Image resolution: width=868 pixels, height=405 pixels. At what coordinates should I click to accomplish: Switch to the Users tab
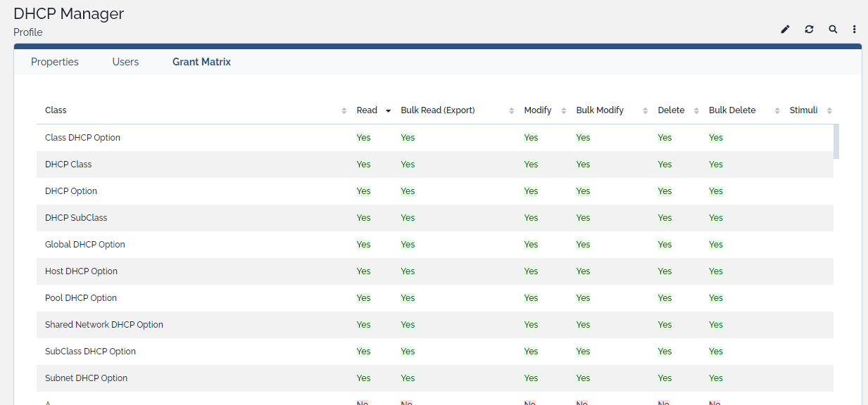[x=125, y=62]
